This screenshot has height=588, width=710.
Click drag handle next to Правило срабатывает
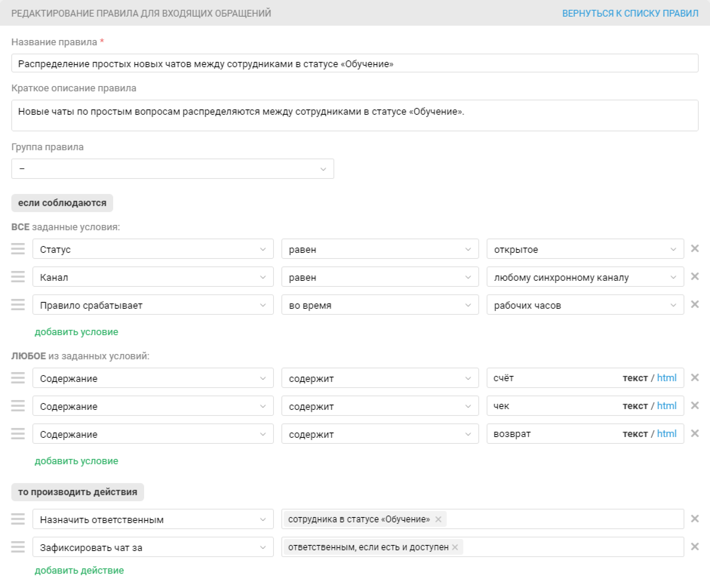click(18, 305)
